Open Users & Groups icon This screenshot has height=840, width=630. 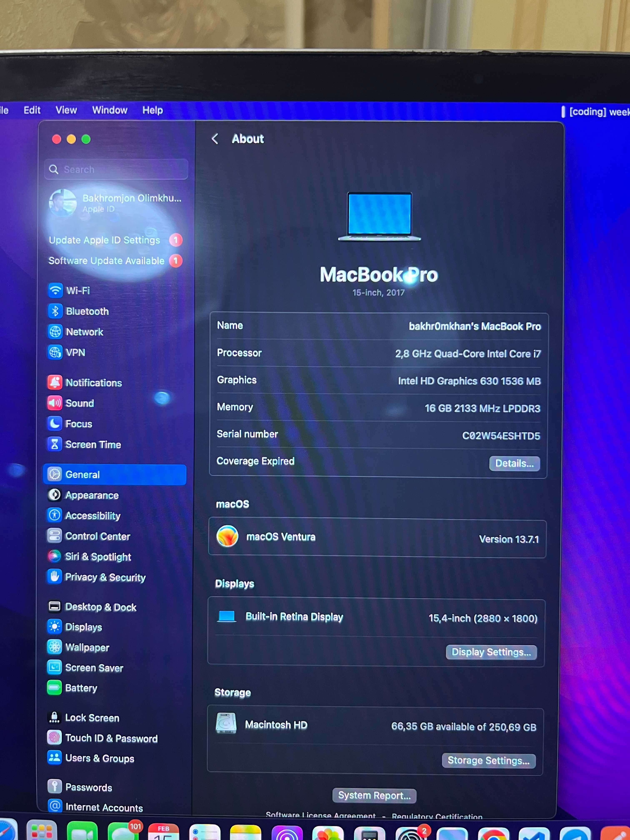[x=54, y=757]
